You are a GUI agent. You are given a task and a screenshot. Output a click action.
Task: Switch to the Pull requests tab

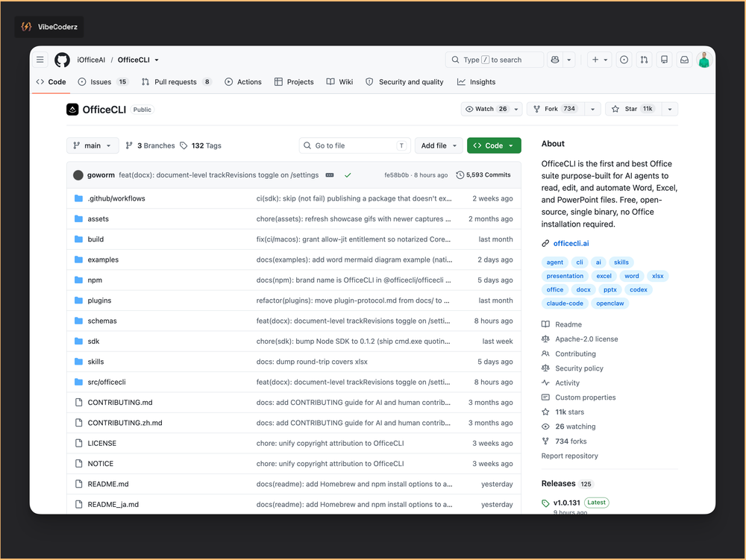176,82
